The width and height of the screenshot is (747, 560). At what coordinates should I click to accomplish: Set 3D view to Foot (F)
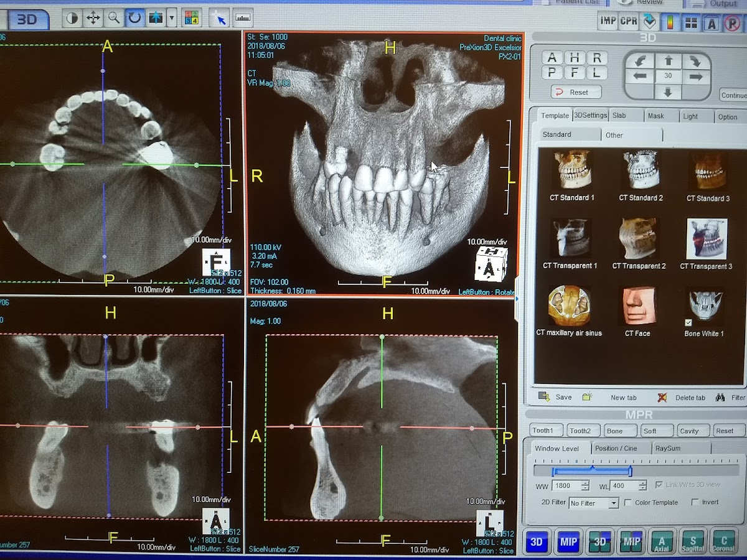pyautogui.click(x=574, y=73)
